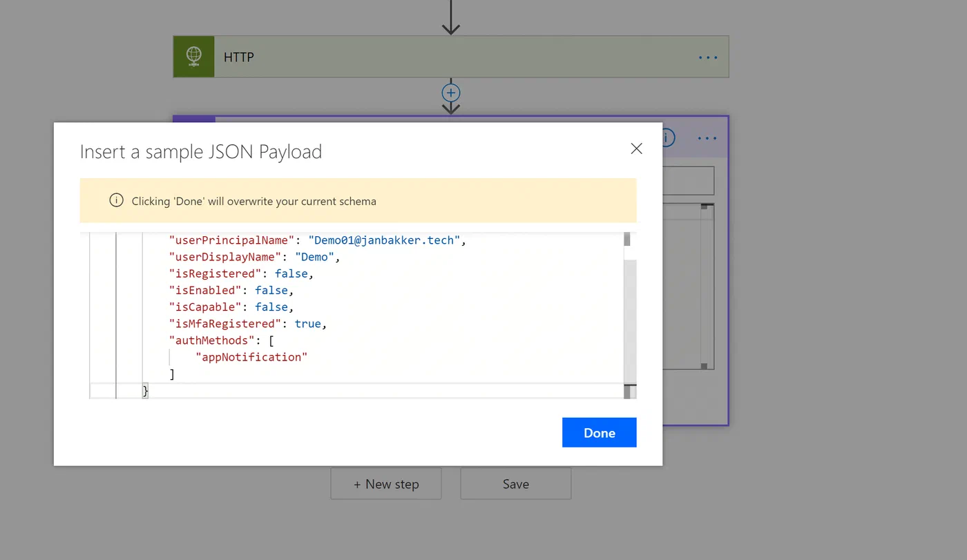Click the plus insert-step icon

tap(450, 93)
